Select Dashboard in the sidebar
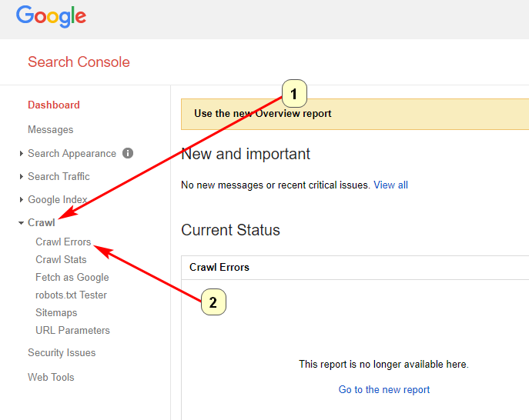Image resolution: width=529 pixels, height=420 pixels. point(54,105)
